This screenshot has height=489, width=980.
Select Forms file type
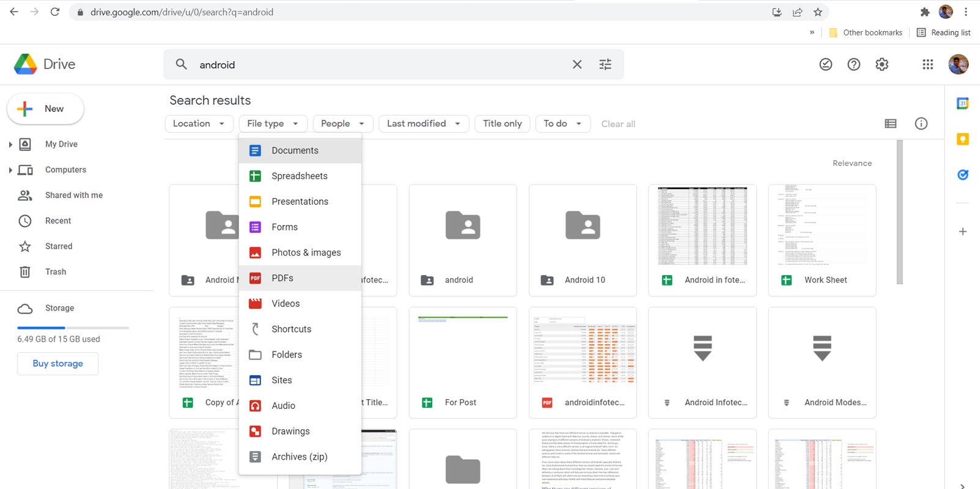300,227
